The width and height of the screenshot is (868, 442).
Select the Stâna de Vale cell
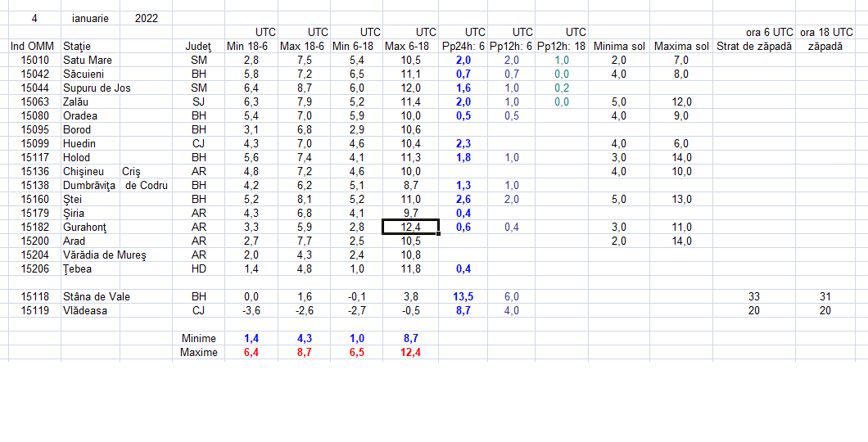(x=97, y=296)
